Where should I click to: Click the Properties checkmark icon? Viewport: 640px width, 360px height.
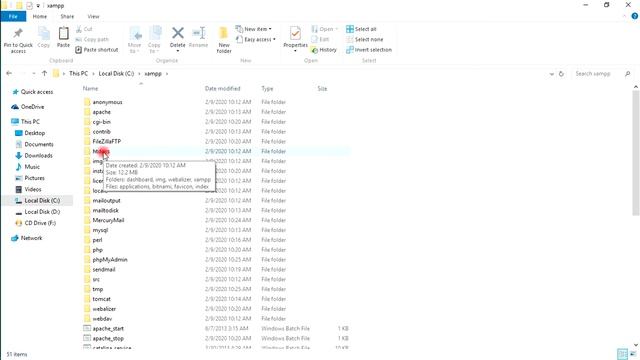pyautogui.click(x=295, y=33)
